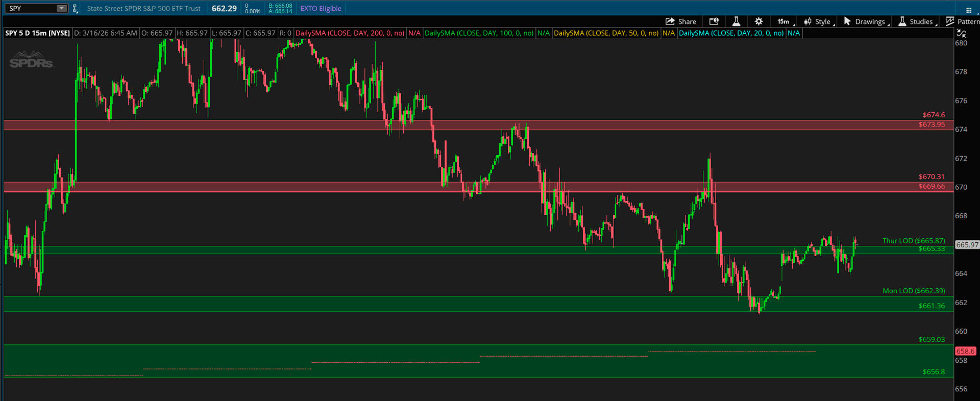The width and height of the screenshot is (980, 401).
Task: Click the L: 665.97 low value
Action: (x=226, y=33)
